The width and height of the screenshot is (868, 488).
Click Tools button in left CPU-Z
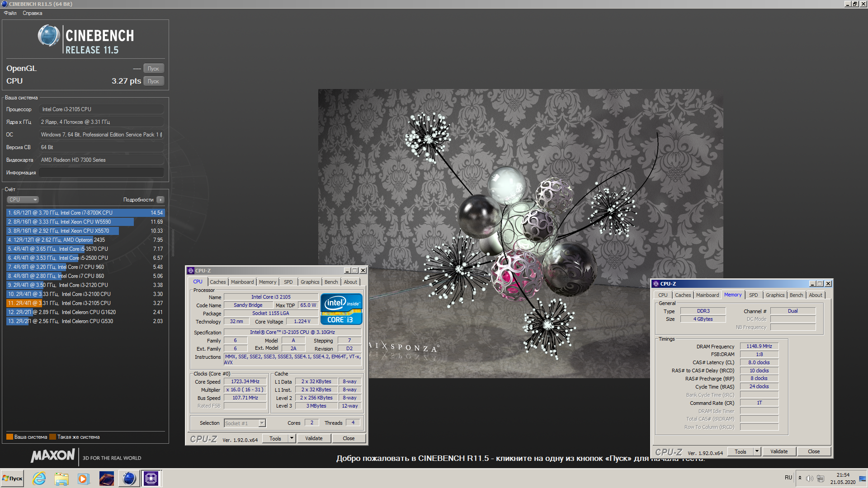(x=275, y=438)
